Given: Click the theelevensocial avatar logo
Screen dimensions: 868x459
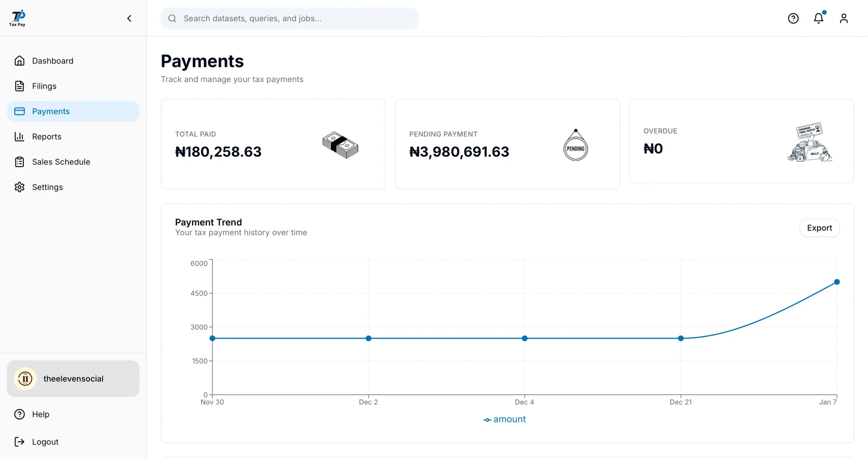Looking at the screenshot, I should pos(25,379).
